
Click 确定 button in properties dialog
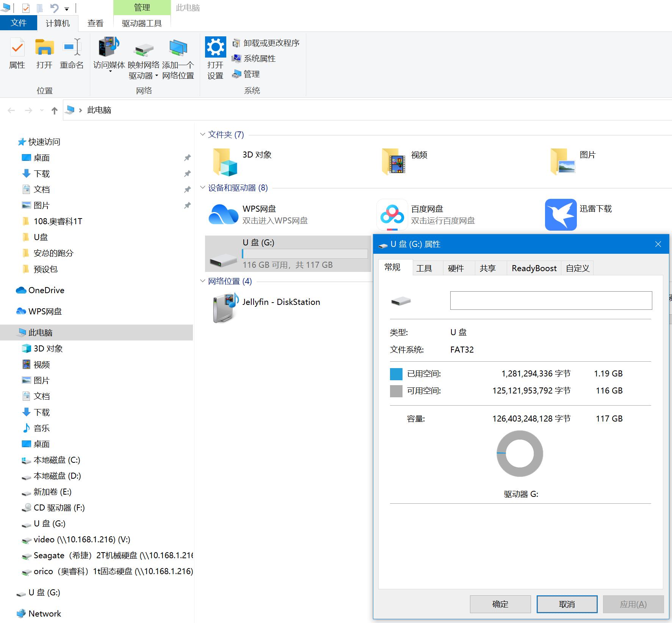coord(500,604)
